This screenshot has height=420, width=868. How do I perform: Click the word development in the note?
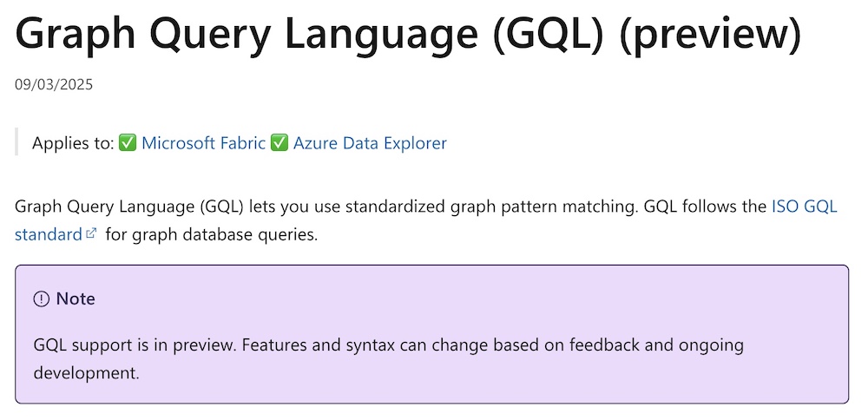point(86,373)
